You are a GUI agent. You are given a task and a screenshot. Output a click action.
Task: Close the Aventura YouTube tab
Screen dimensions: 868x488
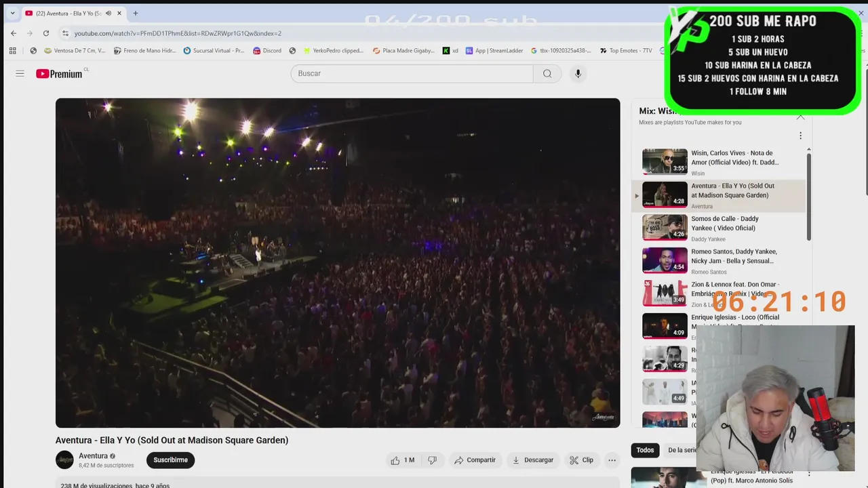(119, 13)
